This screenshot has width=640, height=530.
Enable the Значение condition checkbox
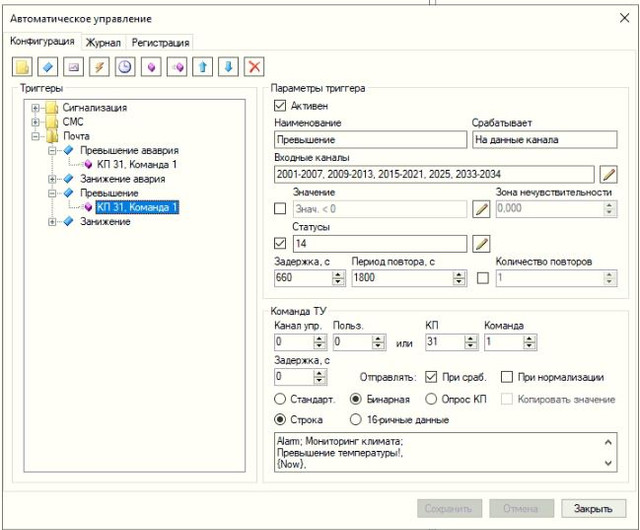coord(280,209)
